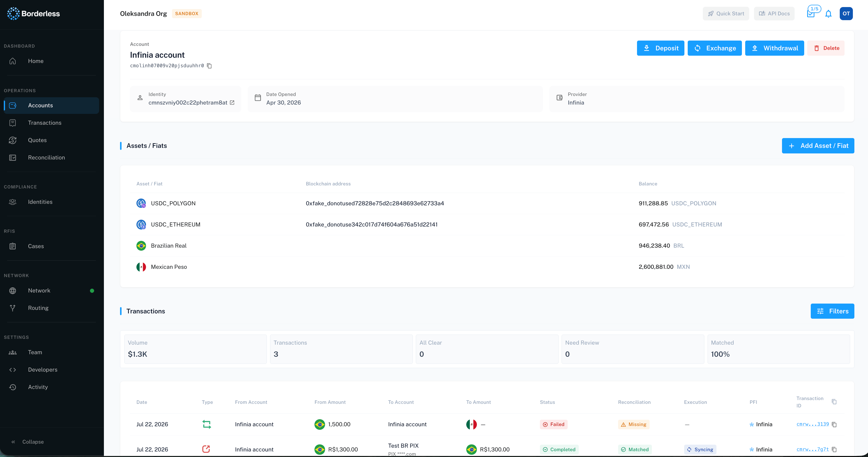This screenshot has width=868, height=457.
Task: Click the Brazilian Real flag icon
Action: coord(141,246)
